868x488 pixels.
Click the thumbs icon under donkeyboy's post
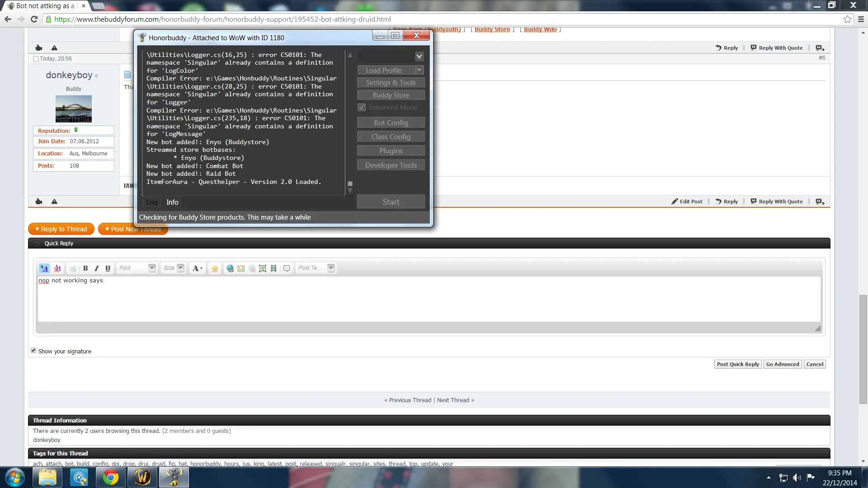point(39,202)
